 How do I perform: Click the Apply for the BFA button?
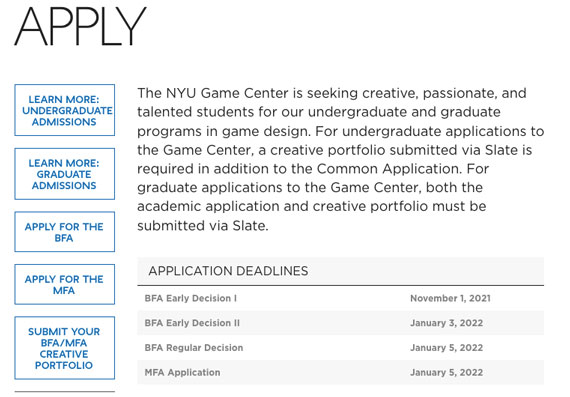[x=65, y=232]
